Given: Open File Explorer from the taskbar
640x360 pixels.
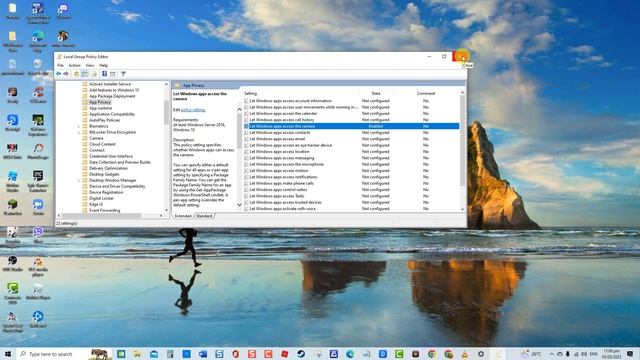Looking at the screenshot, I should 137,354.
